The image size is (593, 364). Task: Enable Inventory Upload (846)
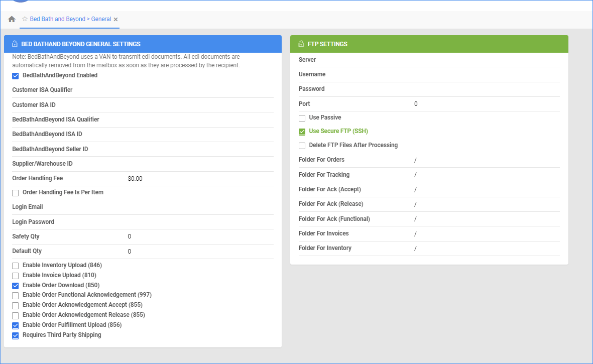15,265
